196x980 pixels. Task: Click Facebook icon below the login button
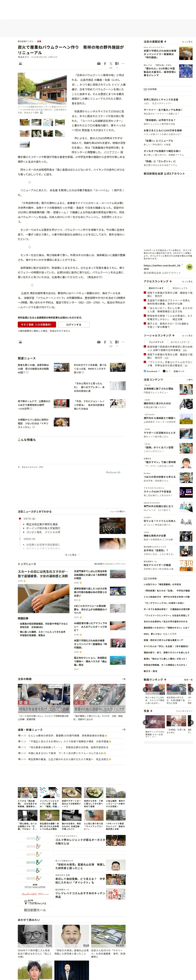105,342
